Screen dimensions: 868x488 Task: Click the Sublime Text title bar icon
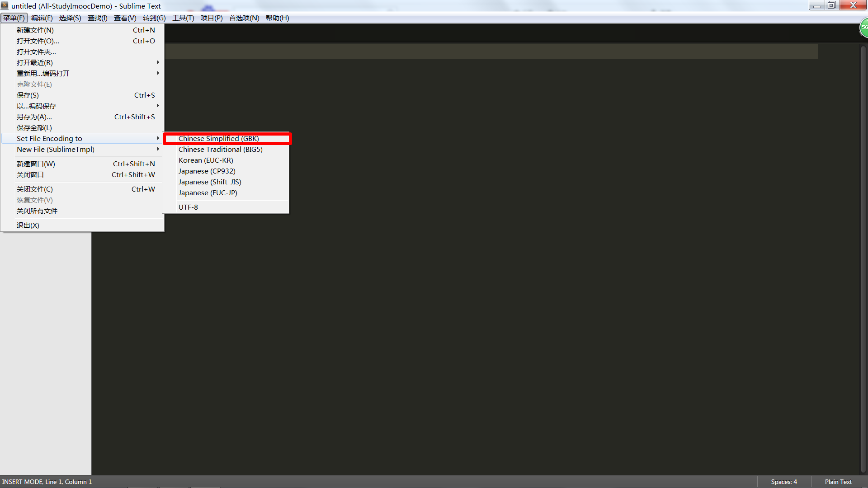[x=5, y=5]
